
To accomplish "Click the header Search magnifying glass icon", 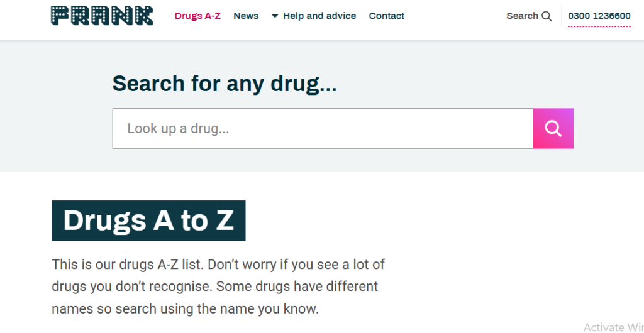I will coord(547,16).
